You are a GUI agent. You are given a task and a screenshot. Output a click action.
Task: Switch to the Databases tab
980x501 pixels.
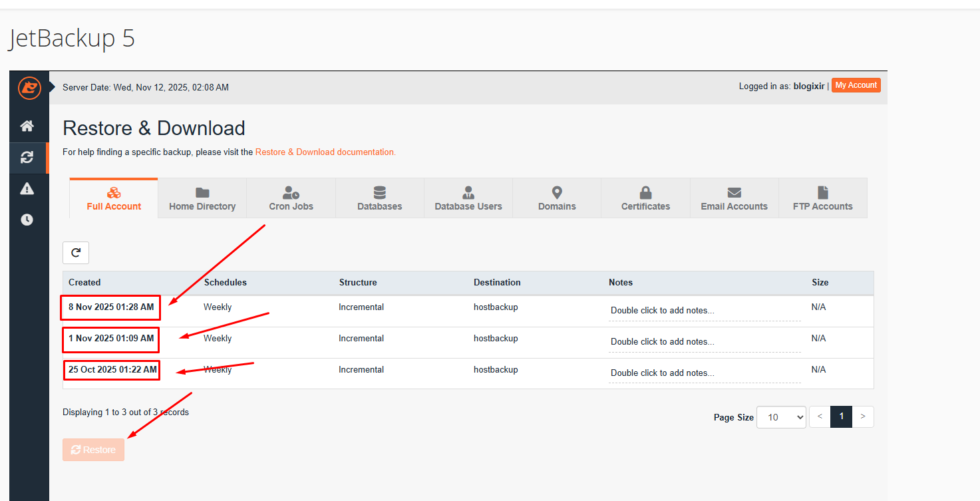tap(379, 198)
